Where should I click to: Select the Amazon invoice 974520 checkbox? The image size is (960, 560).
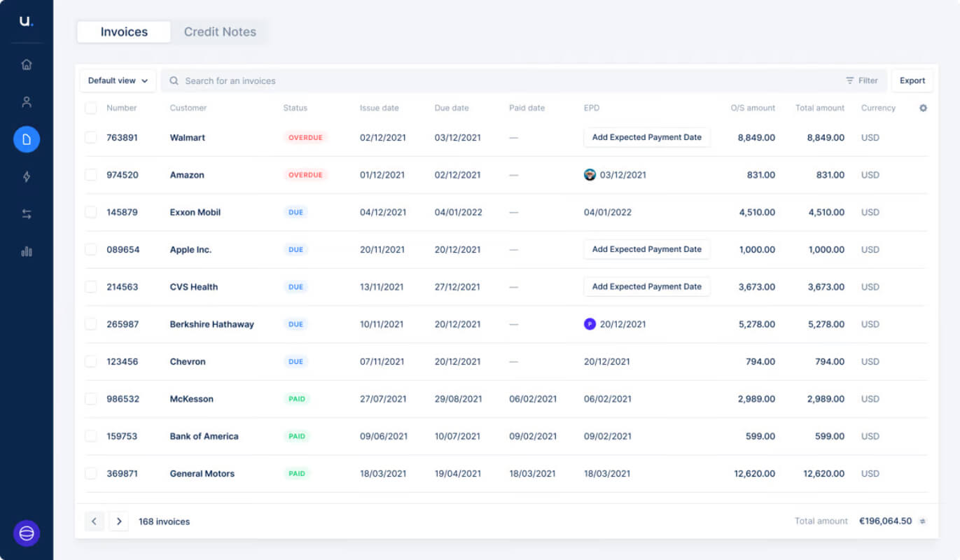(x=91, y=175)
